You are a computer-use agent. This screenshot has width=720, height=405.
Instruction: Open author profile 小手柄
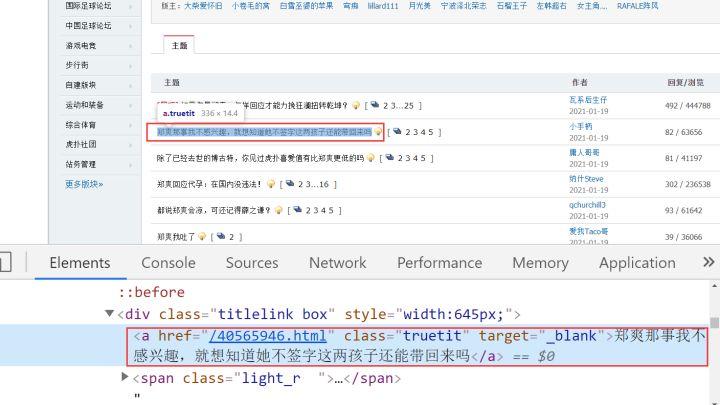point(581,126)
